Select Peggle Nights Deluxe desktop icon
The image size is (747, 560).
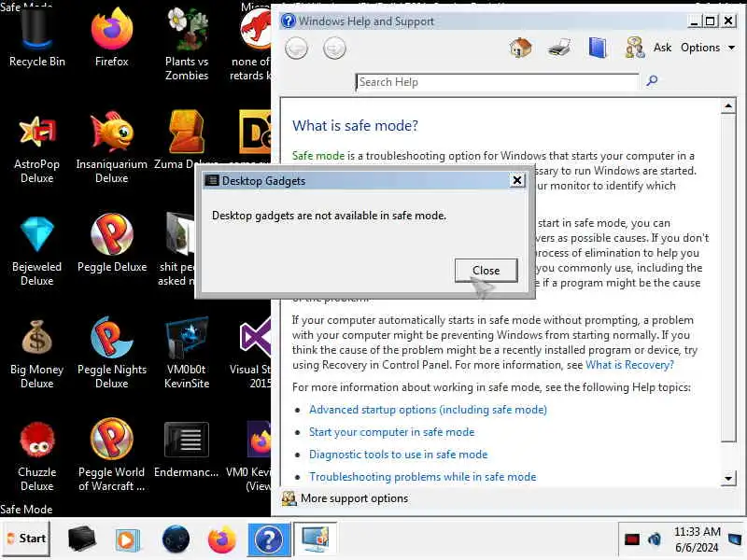pos(111,354)
